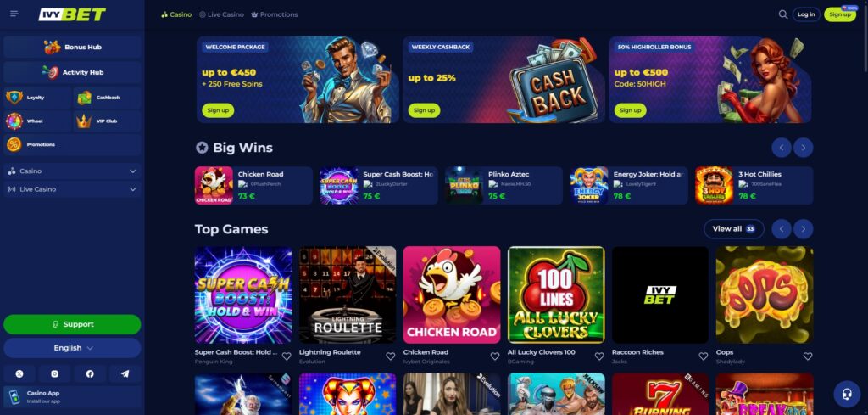Open the English language dropdown
Screen dimensions: 868x415
coord(72,348)
